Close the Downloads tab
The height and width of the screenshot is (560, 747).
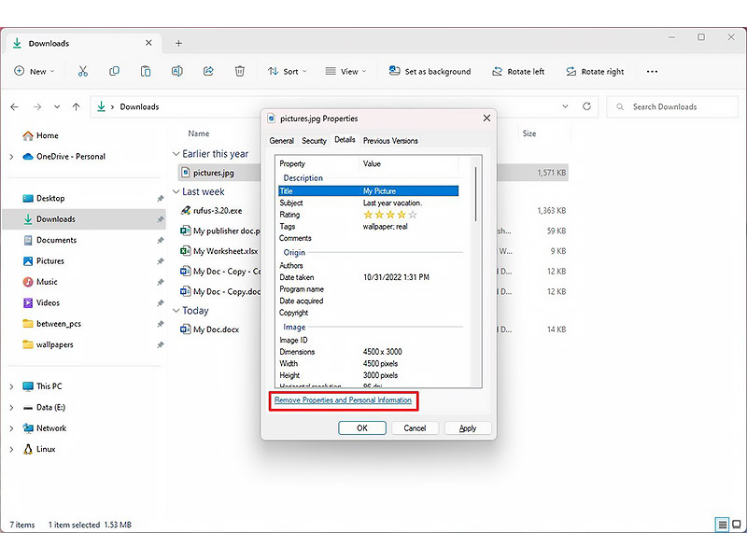coord(148,43)
